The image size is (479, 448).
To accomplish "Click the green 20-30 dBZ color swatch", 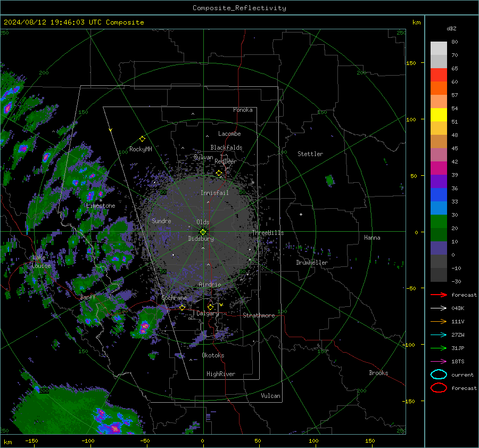I will tap(439, 222).
